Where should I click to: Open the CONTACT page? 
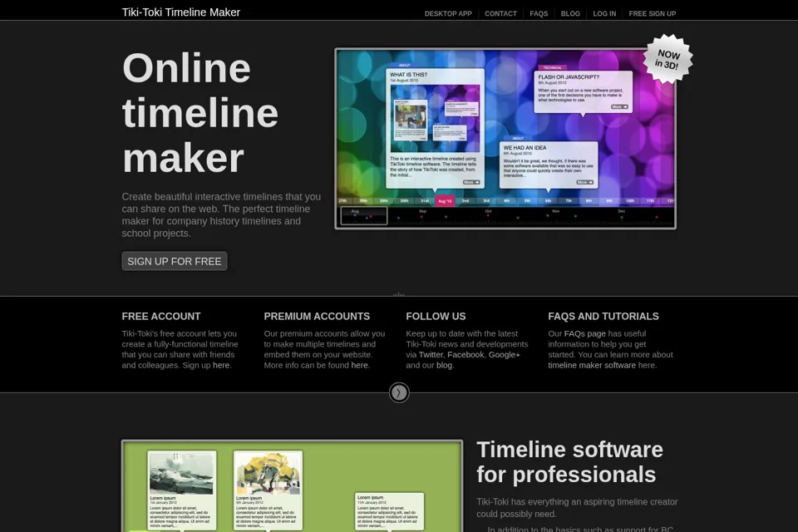click(500, 14)
